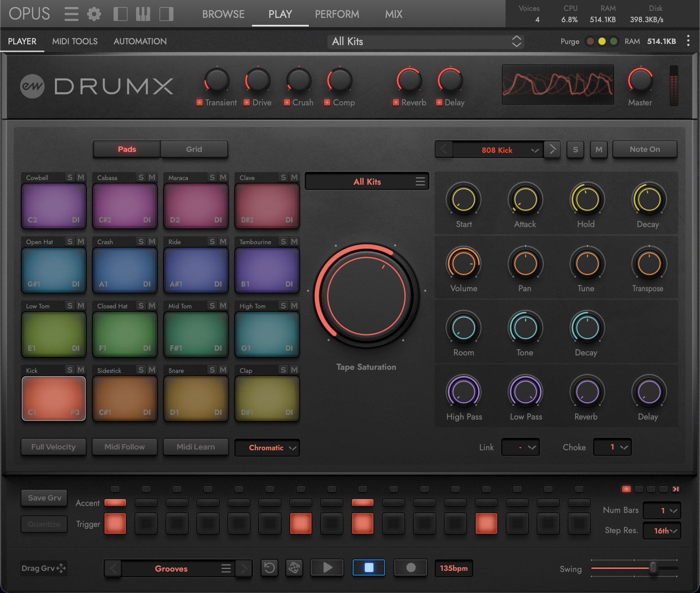Enable the Transient effect toggle
Image resolution: width=700 pixels, height=593 pixels.
[200, 103]
